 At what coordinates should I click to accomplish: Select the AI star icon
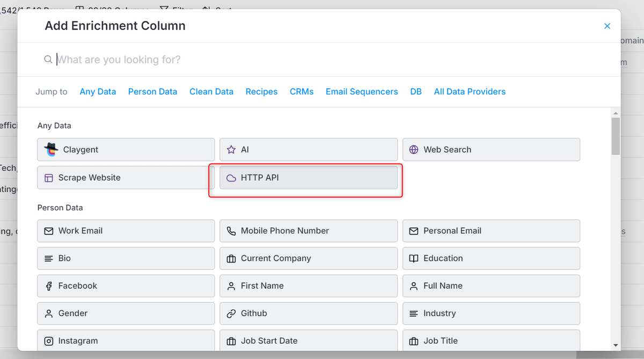pos(231,150)
